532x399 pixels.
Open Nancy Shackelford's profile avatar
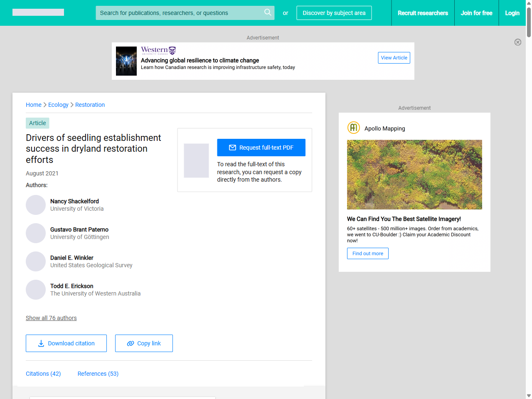click(x=35, y=204)
